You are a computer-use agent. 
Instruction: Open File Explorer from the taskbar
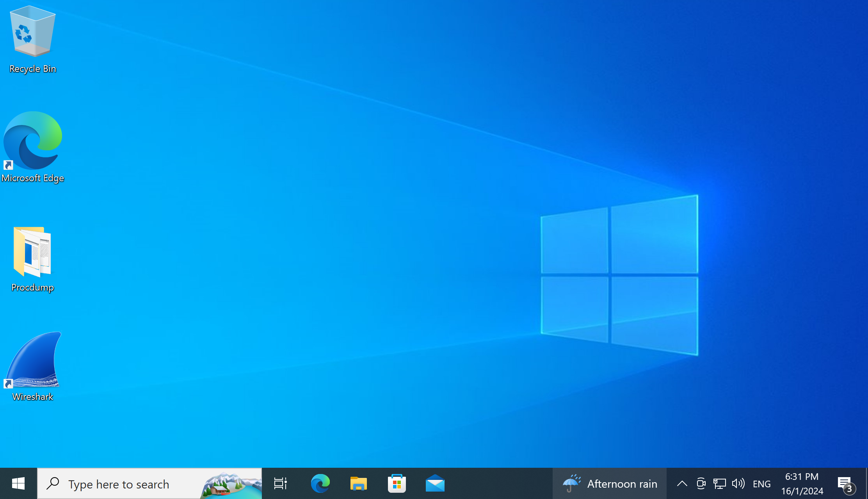(358, 483)
